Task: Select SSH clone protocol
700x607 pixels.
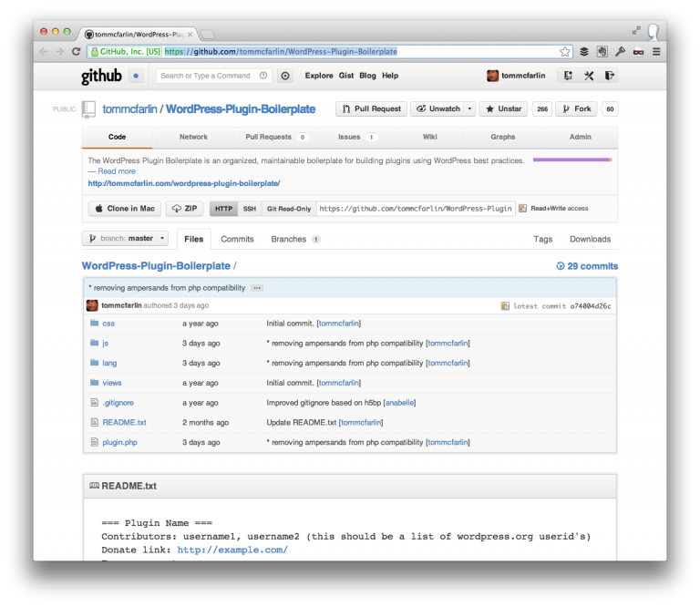Action: (250, 209)
